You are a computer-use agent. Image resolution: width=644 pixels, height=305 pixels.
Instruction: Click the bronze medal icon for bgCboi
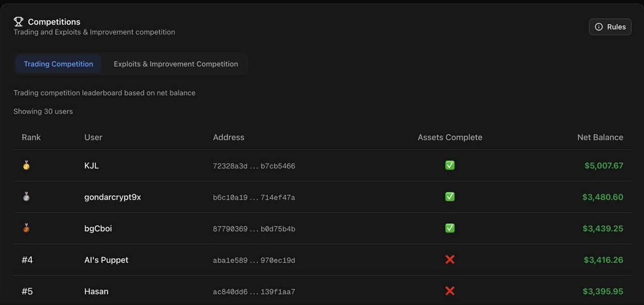point(26,228)
